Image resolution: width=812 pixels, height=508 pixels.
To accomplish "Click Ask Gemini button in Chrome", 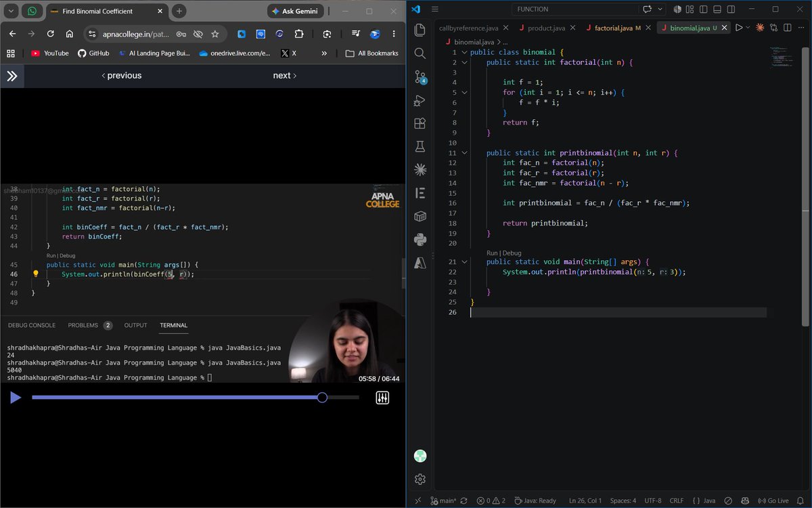I will [x=295, y=11].
